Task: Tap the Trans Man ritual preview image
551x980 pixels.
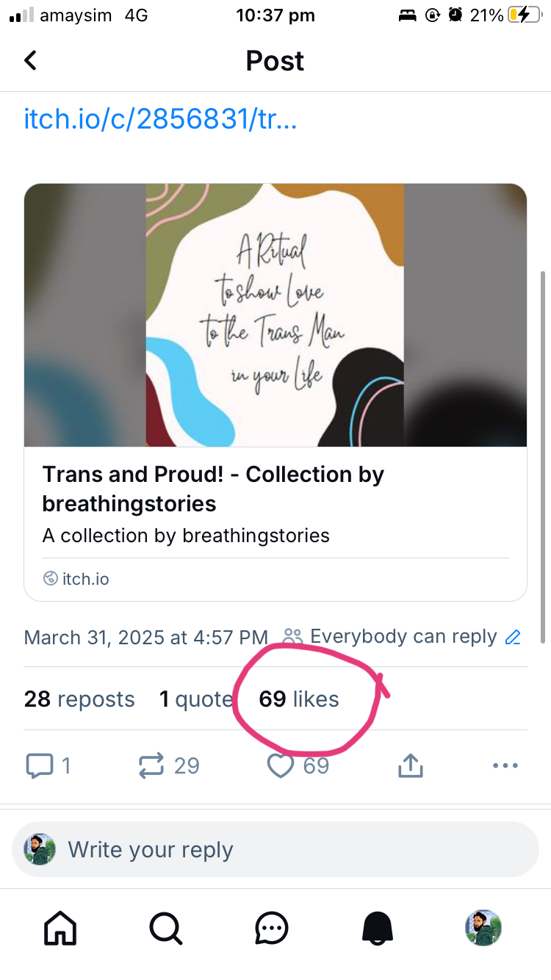Action: coord(275,315)
